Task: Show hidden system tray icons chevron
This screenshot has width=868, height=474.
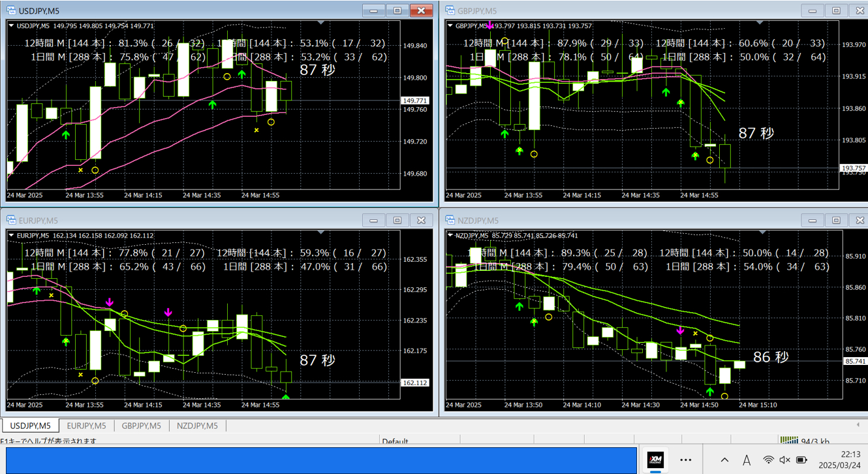Action: coord(724,460)
